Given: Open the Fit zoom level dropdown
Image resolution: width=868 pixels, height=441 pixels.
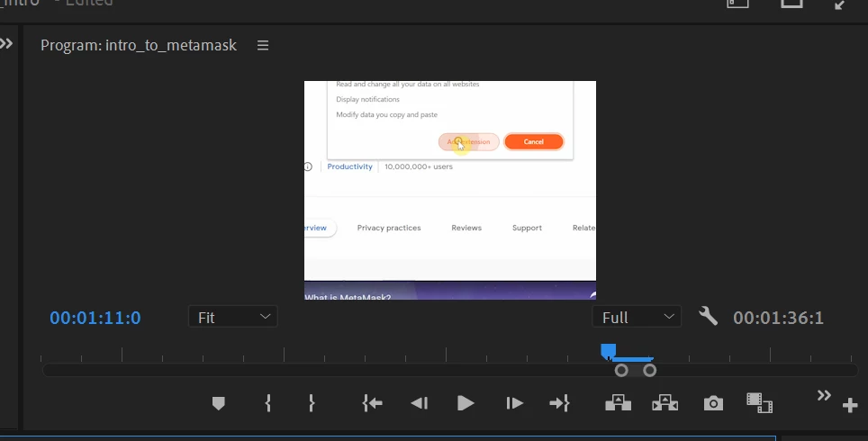Looking at the screenshot, I should 232,317.
